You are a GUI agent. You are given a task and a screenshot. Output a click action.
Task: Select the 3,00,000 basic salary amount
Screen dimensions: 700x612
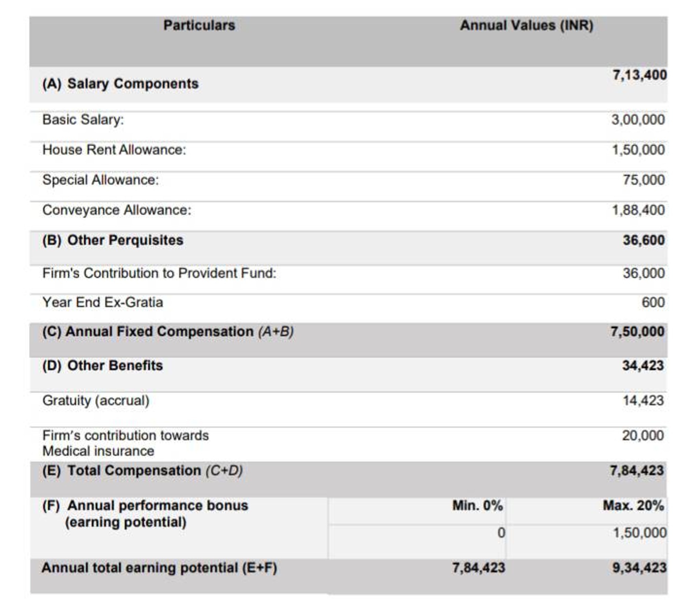[638, 120]
